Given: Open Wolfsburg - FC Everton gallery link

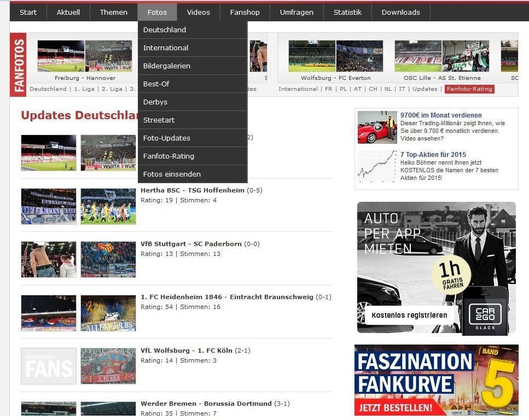Looking at the screenshot, I should [x=336, y=78].
